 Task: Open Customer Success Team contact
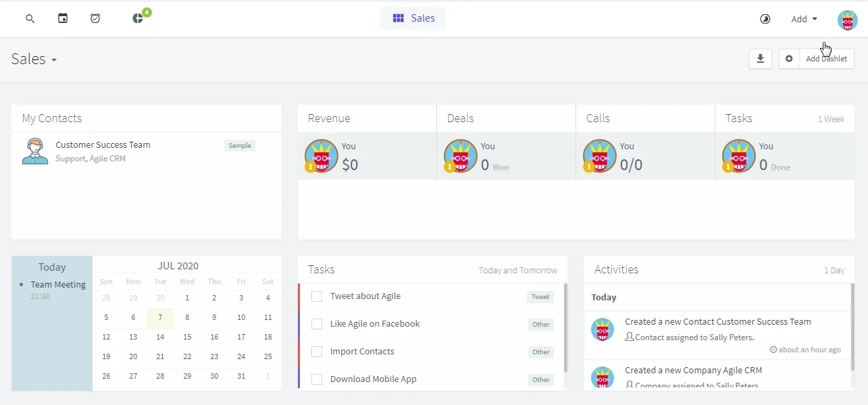click(103, 144)
